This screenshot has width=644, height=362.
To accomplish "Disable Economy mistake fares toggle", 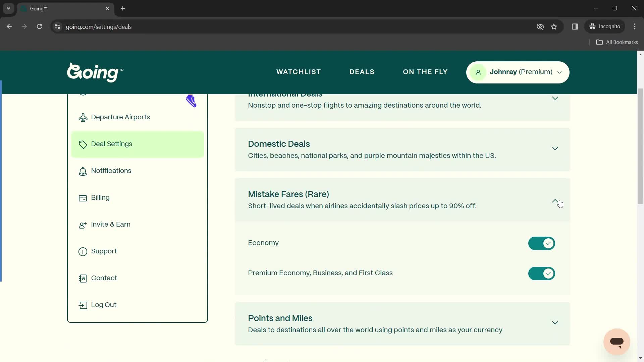I will tap(541, 243).
